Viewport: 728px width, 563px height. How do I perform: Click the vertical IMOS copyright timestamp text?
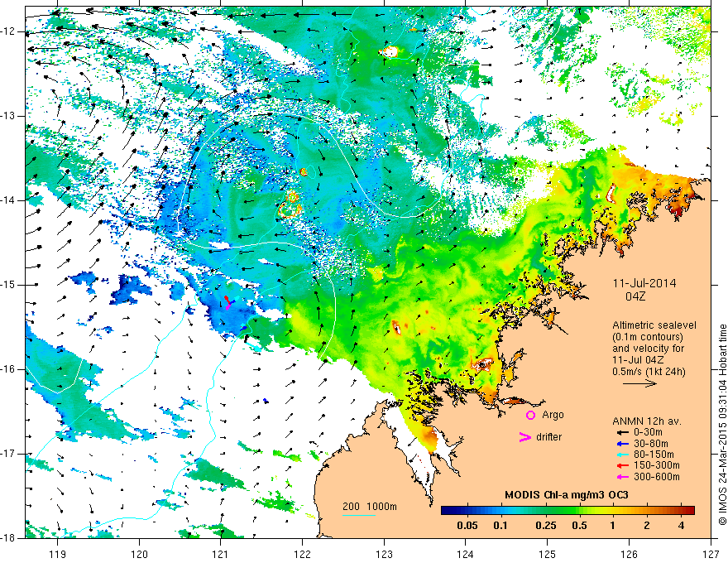coord(722,426)
